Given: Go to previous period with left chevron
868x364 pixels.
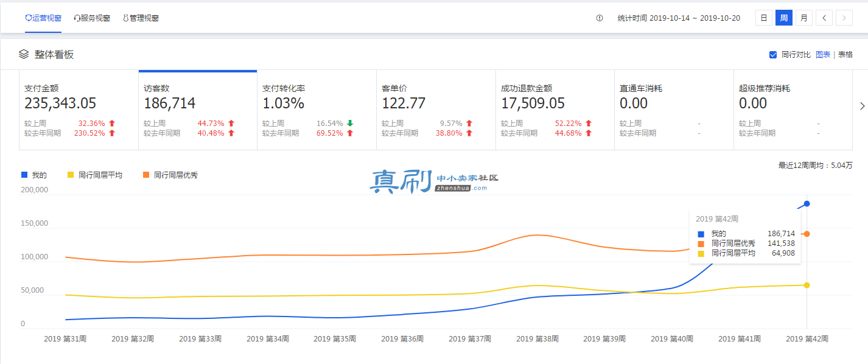Looking at the screenshot, I should (824, 18).
